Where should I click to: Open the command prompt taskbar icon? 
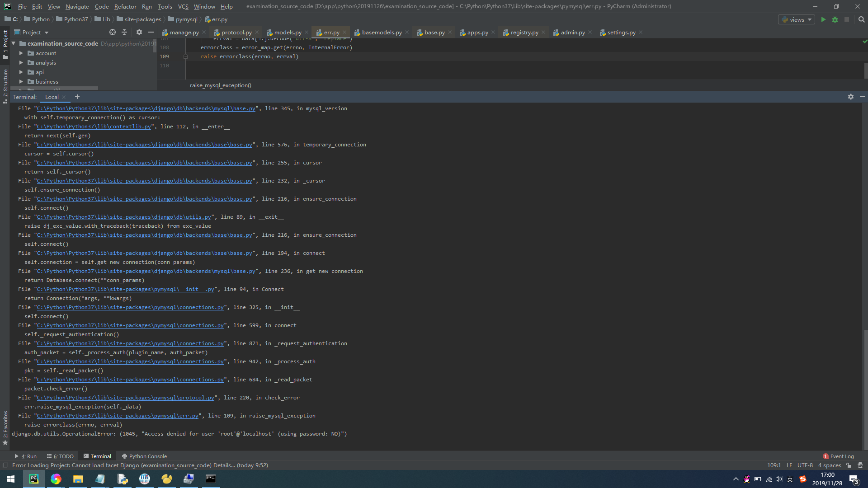pos(211,479)
